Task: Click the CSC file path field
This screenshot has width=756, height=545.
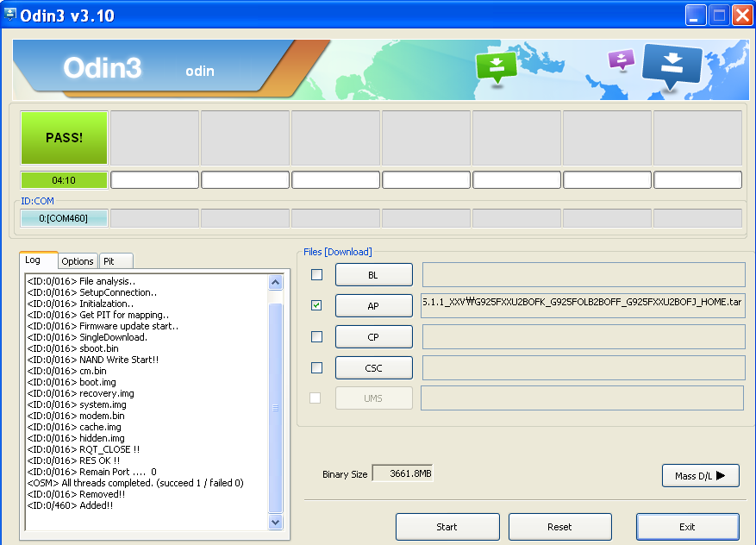Action: [584, 368]
